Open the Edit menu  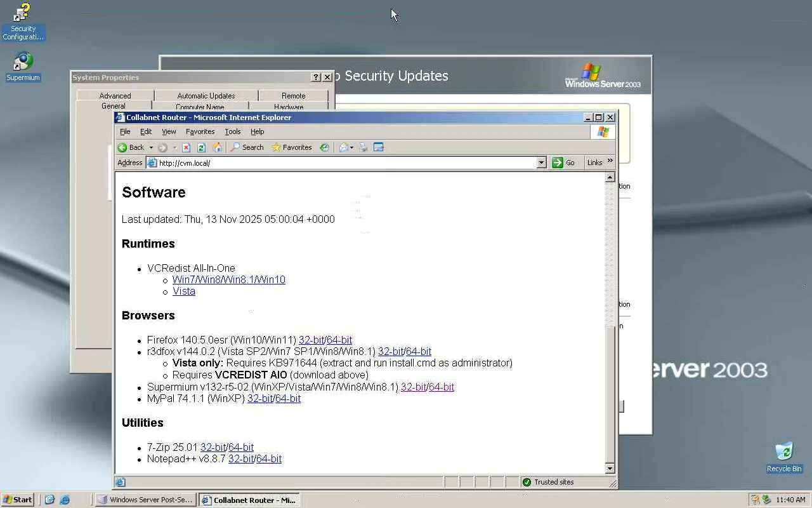click(146, 131)
